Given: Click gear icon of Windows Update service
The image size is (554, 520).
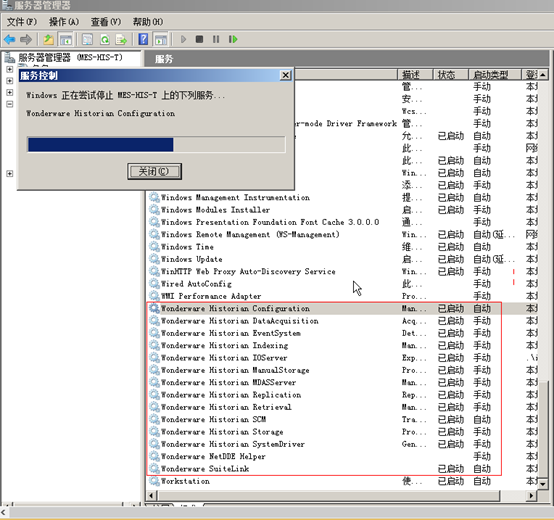Looking at the screenshot, I should click(x=154, y=259).
